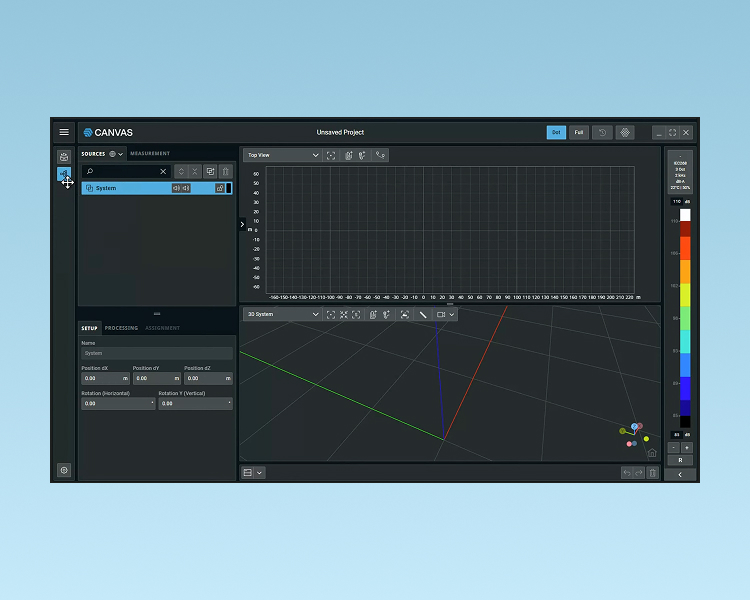This screenshot has height=600, width=750.
Task: Add microphone tool in Top View toolbar
Action: click(380, 155)
